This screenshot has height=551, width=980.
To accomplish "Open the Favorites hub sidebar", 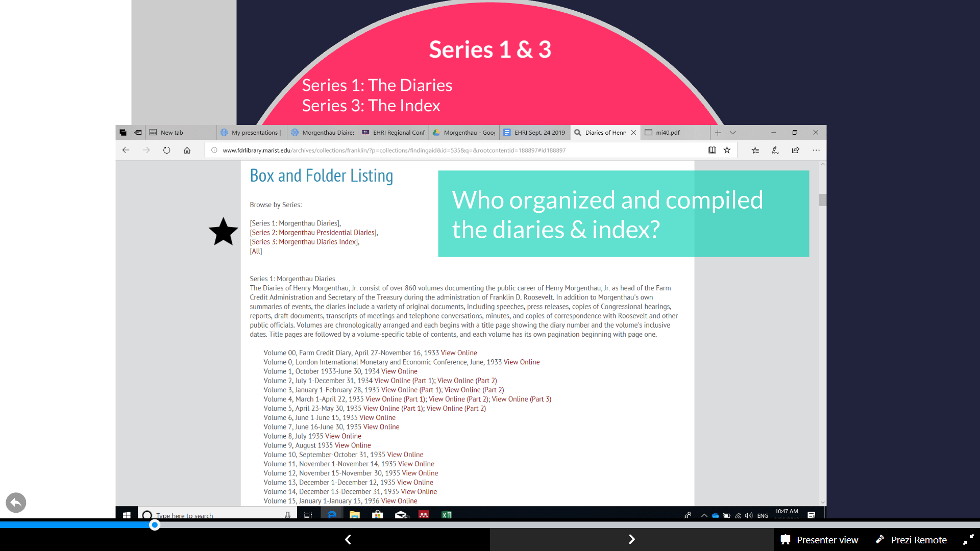I will tap(755, 150).
